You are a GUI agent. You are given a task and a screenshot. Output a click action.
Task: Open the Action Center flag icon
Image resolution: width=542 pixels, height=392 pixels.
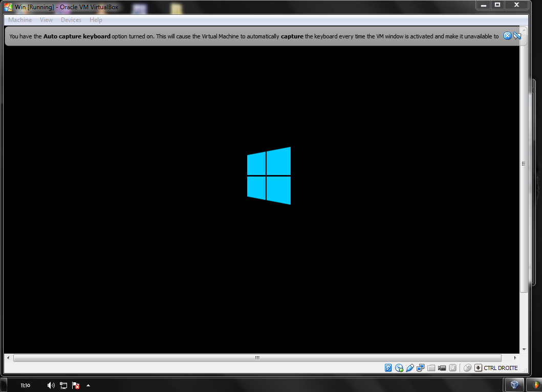coord(76,385)
